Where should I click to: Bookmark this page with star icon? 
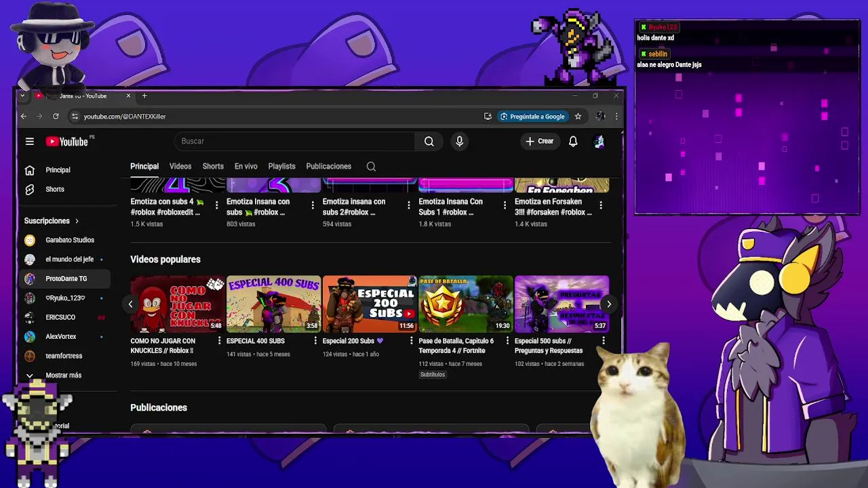pyautogui.click(x=578, y=117)
